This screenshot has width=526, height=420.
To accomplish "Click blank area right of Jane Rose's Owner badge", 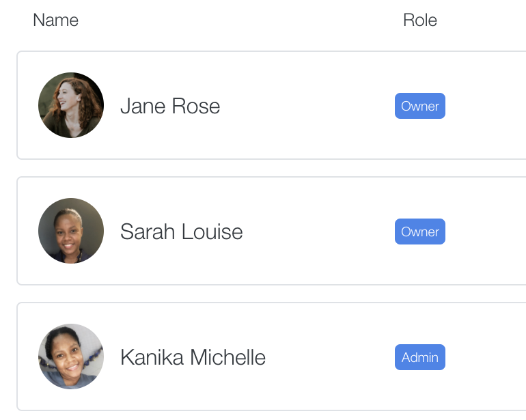I will (x=487, y=106).
